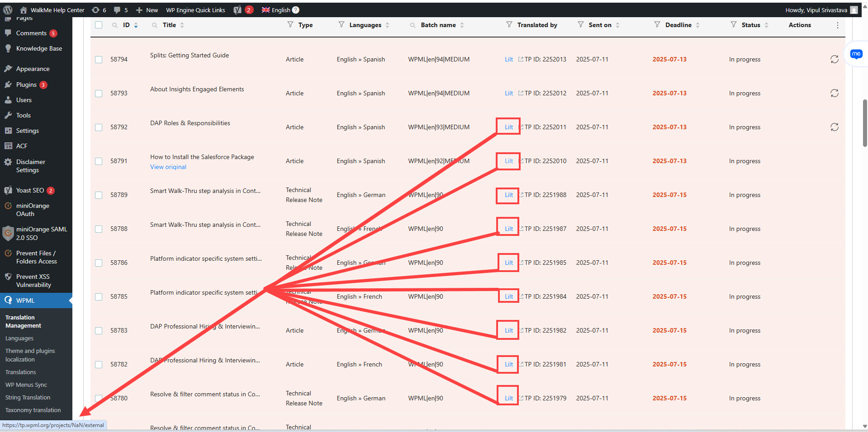Open Languages under WPML menu

coord(19,338)
